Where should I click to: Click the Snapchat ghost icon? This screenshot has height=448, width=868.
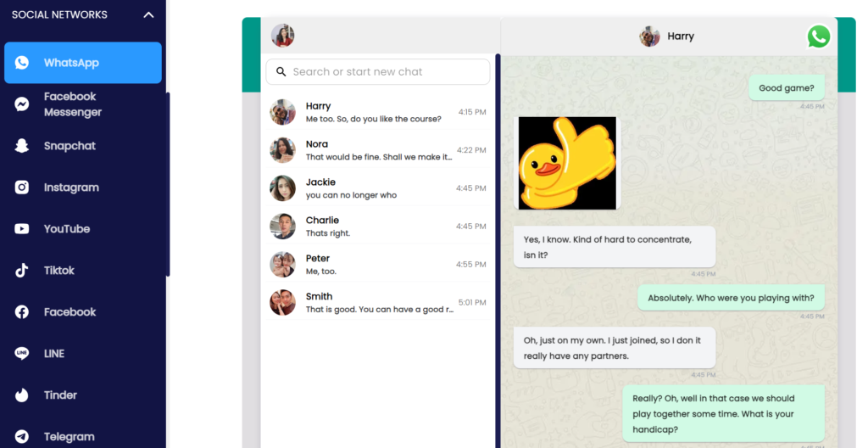[21, 146]
